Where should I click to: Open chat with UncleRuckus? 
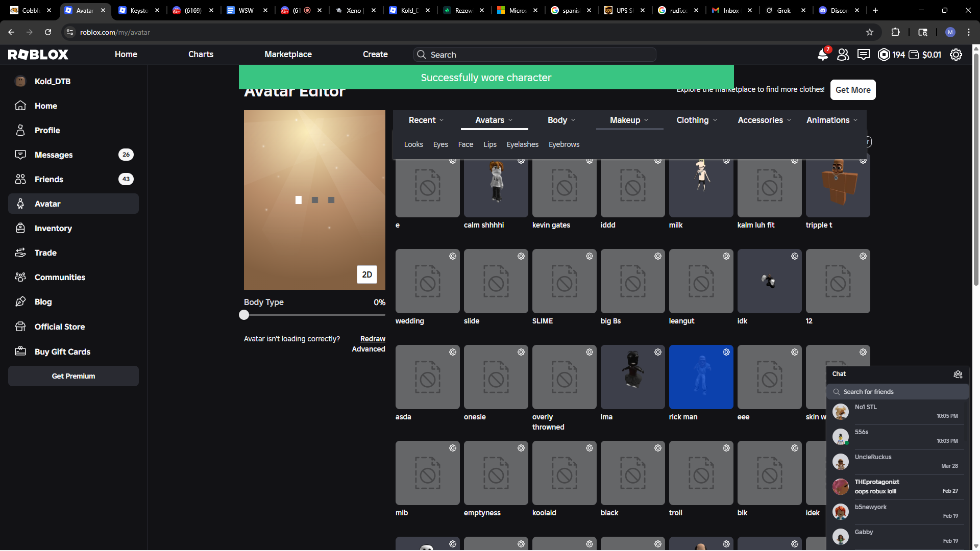[897, 461]
